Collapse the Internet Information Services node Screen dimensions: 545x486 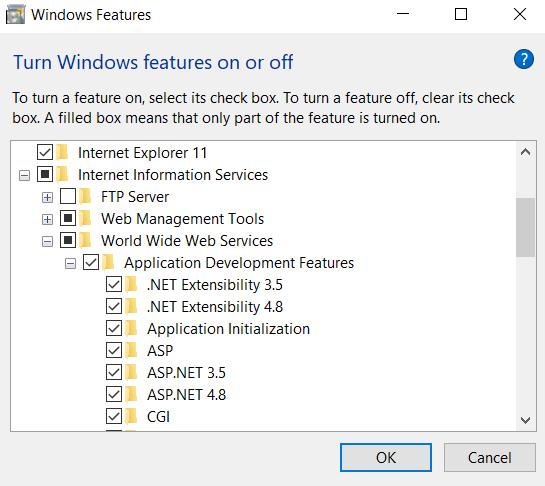click(24, 176)
